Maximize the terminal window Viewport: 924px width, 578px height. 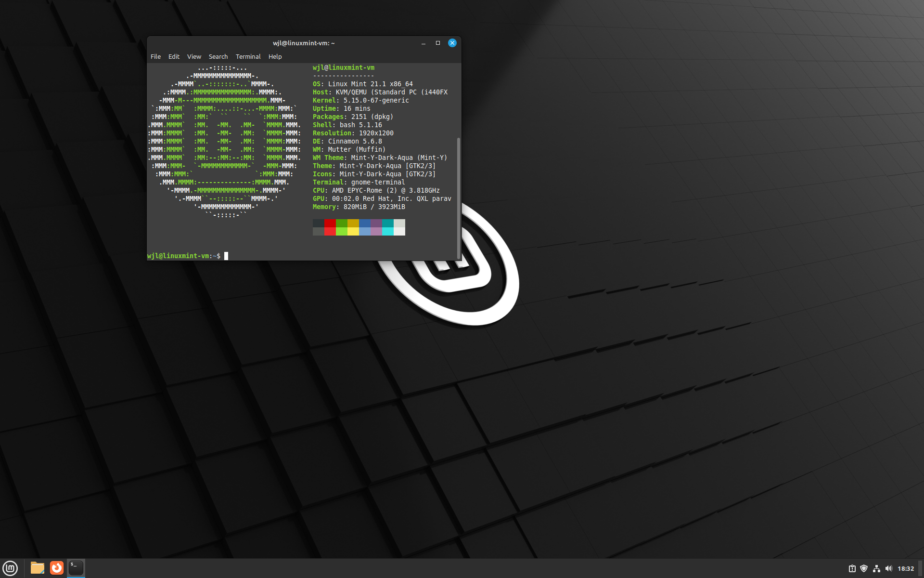coord(438,43)
